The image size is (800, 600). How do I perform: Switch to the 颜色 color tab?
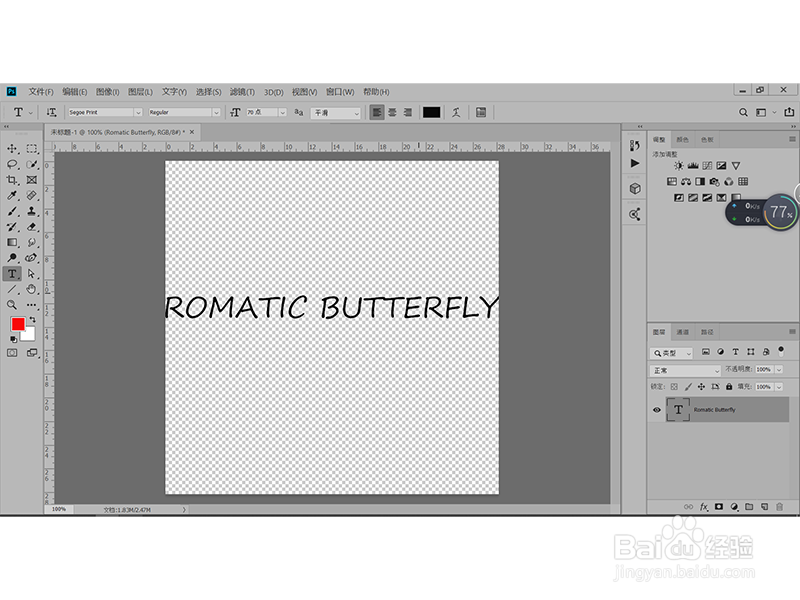tap(683, 139)
